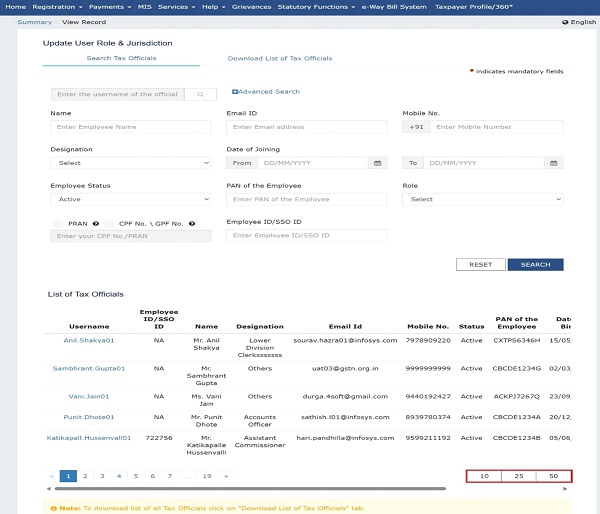This screenshot has height=514, width=600.
Task: Open the MIS menu item
Action: [145, 7]
